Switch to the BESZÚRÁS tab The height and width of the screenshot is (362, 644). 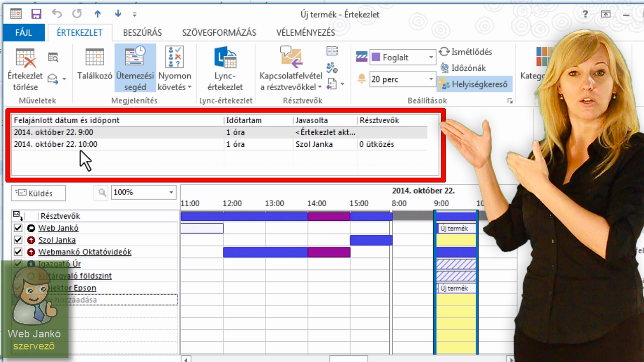142,33
